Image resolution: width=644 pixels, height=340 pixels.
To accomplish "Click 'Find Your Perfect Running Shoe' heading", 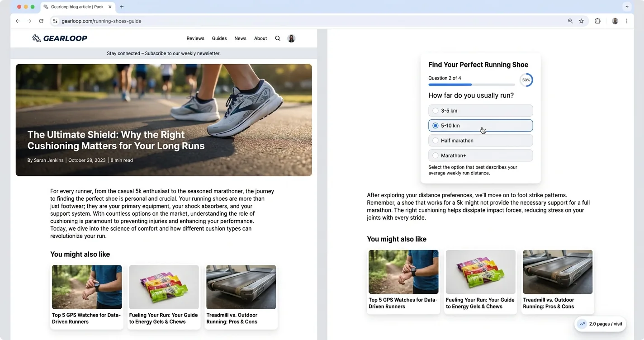I will coord(478,65).
